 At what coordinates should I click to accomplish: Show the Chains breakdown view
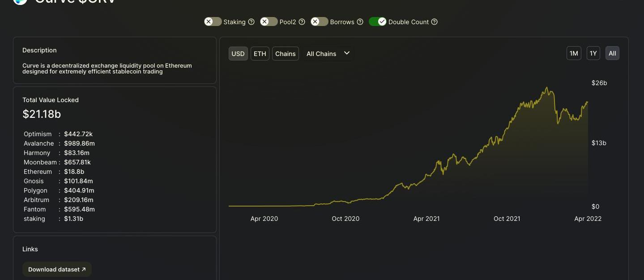pyautogui.click(x=285, y=54)
